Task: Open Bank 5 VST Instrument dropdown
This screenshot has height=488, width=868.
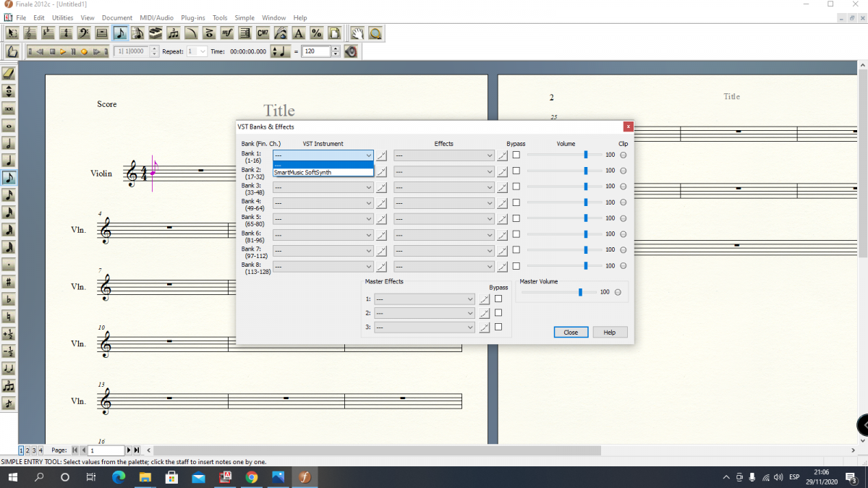Action: point(323,219)
